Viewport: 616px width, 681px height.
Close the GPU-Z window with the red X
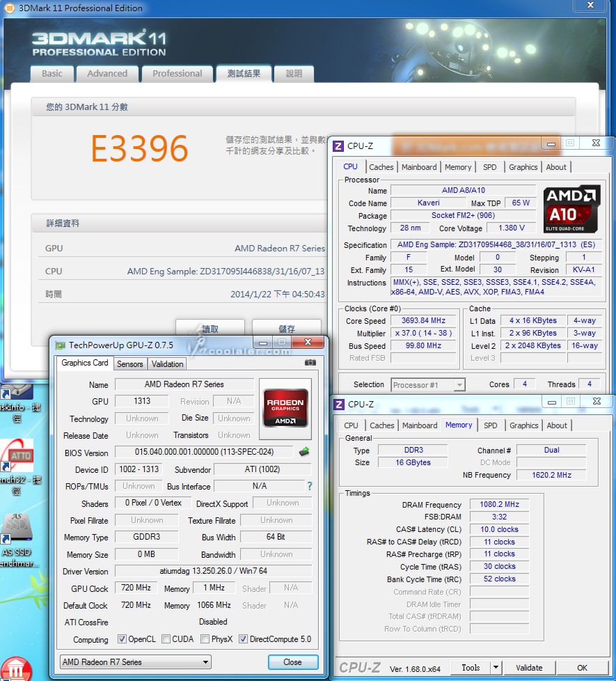click(308, 342)
